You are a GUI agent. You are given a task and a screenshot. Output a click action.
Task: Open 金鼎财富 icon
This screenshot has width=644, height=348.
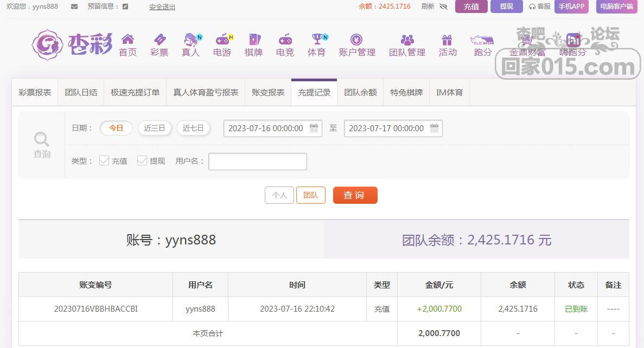527,40
